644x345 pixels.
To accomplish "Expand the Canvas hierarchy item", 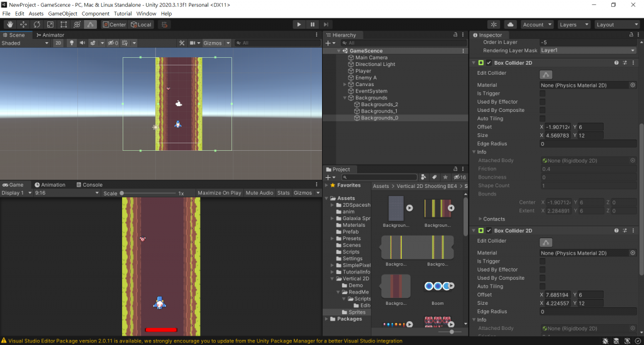I will point(345,84).
